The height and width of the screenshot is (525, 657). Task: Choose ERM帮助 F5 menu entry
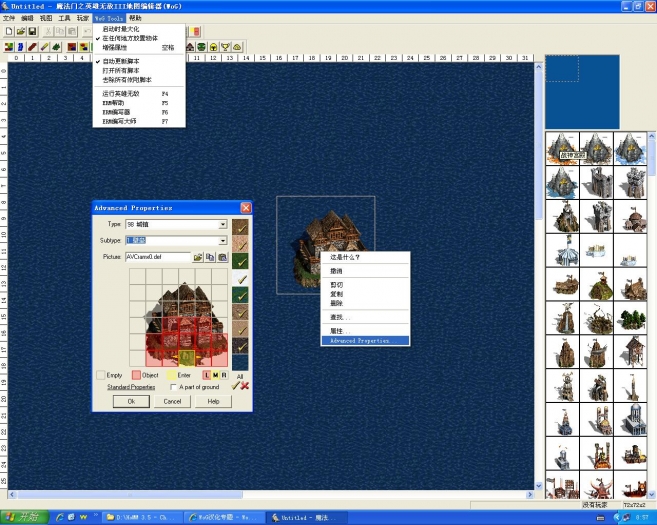[x=139, y=103]
